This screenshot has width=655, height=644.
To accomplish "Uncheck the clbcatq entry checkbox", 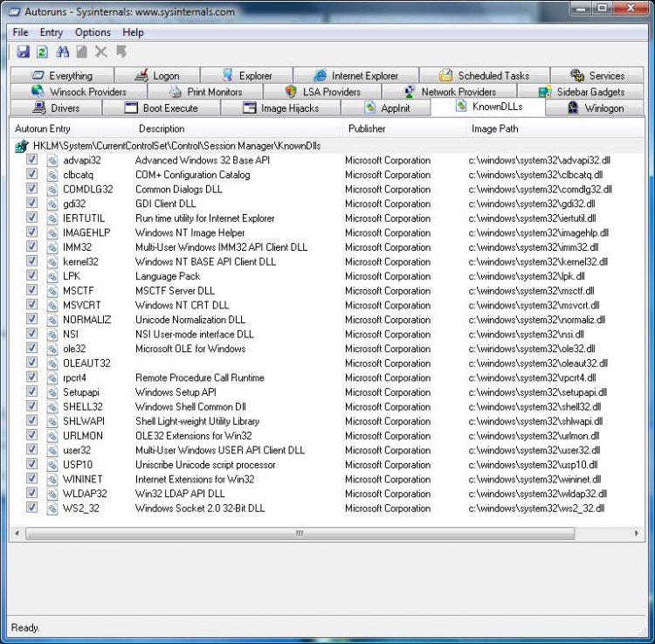I will click(31, 174).
